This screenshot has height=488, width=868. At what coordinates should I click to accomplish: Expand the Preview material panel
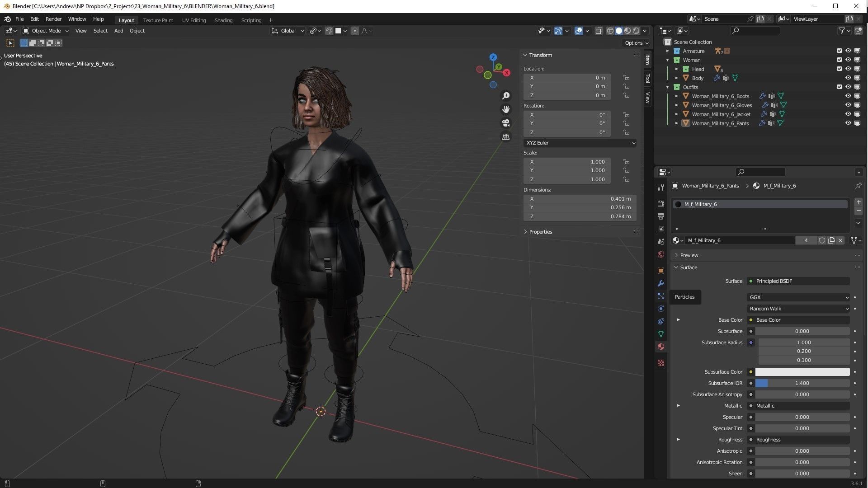coord(689,255)
